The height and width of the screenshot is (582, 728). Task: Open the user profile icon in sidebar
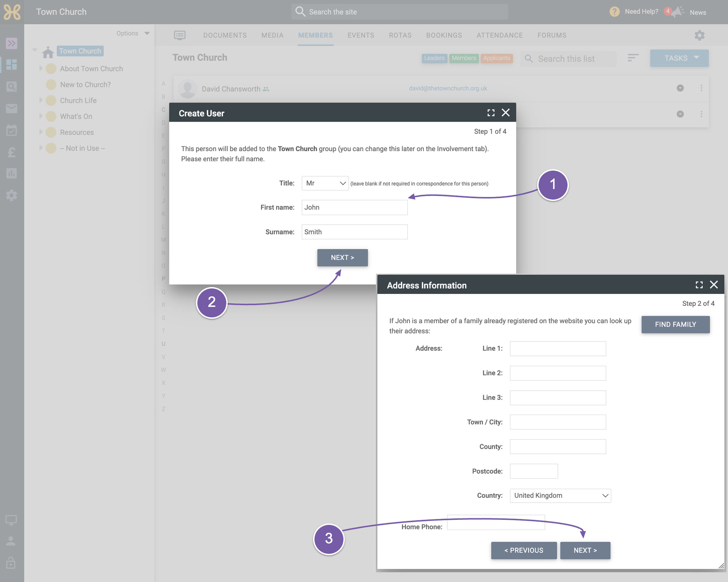point(11,541)
